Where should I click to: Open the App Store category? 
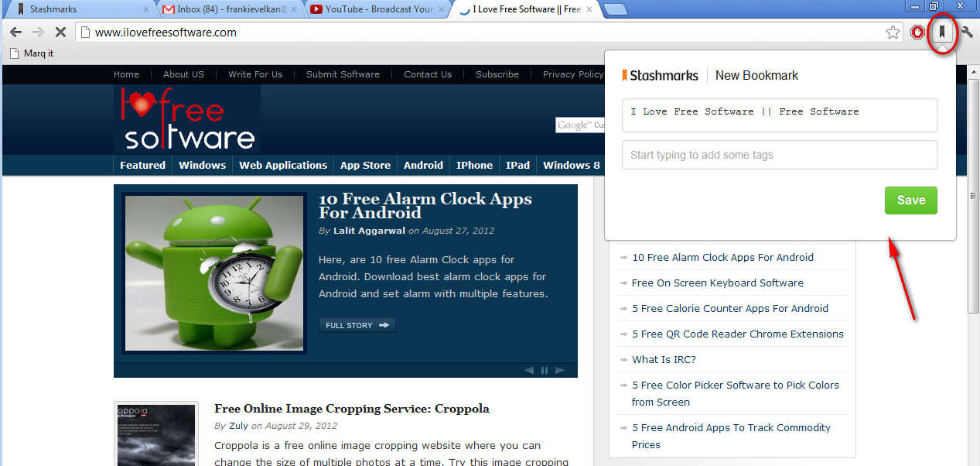coord(365,165)
